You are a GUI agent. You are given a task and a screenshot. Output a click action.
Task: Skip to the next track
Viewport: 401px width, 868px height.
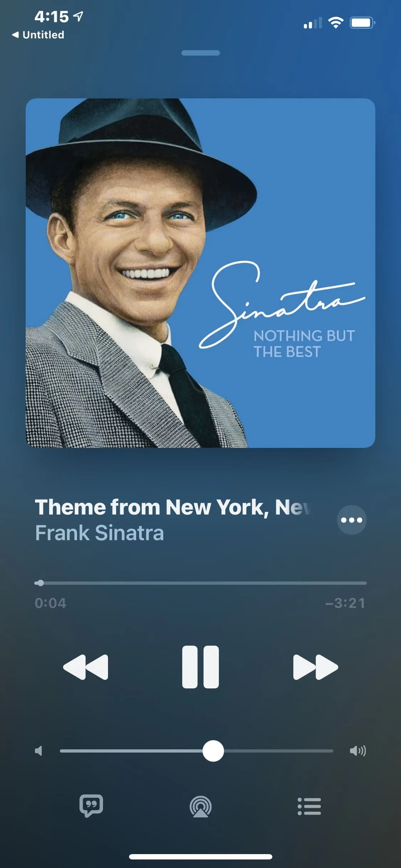click(315, 667)
